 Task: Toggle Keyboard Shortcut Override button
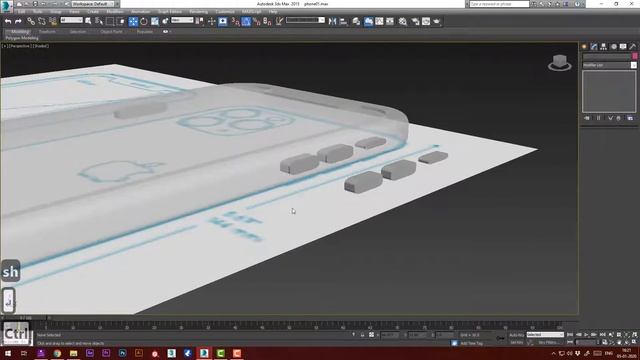[223, 21]
